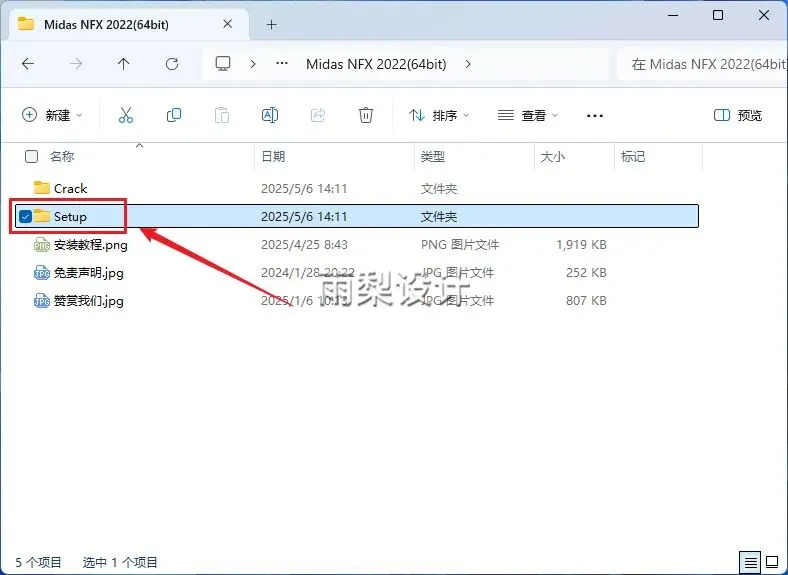Focus the search box for Midas NFX
This screenshot has height=575, width=788.
click(702, 64)
